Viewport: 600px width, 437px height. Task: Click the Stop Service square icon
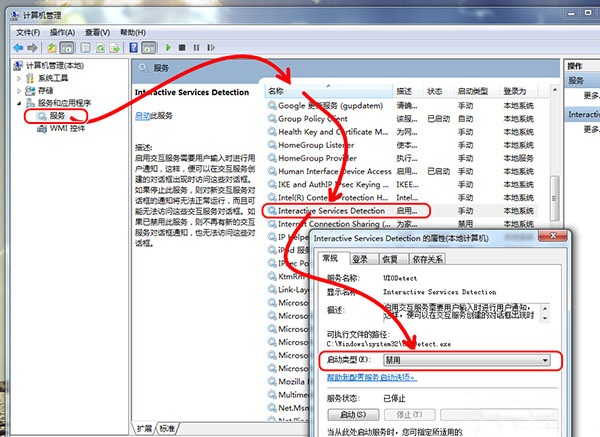pos(182,46)
